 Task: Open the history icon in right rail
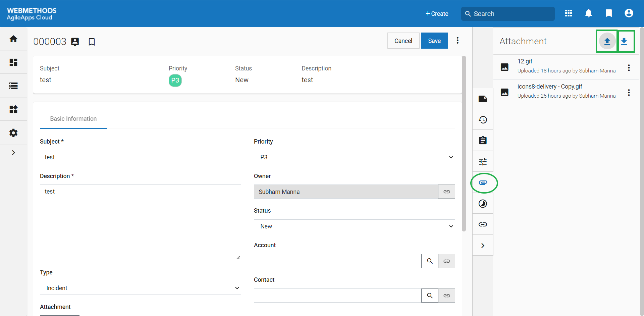pos(483,120)
